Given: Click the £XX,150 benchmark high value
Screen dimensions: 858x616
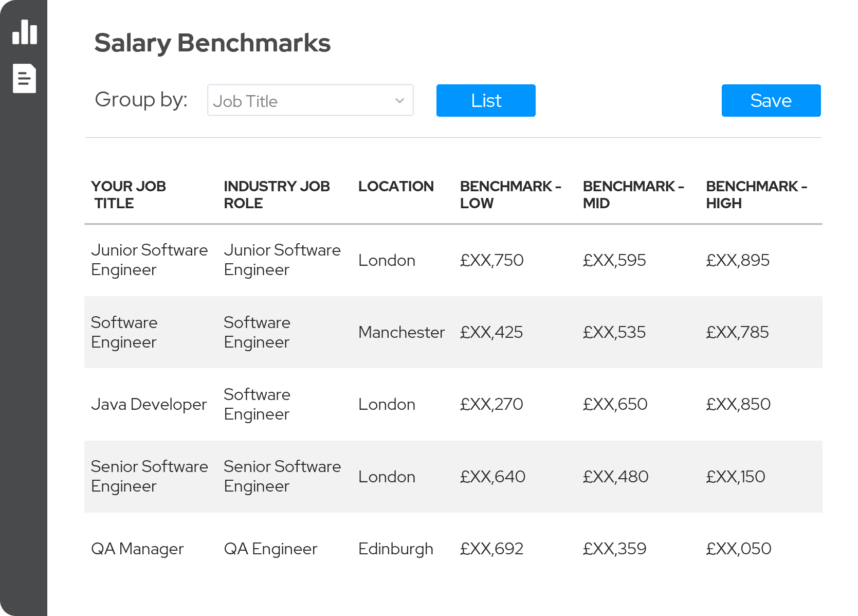Looking at the screenshot, I should [735, 477].
